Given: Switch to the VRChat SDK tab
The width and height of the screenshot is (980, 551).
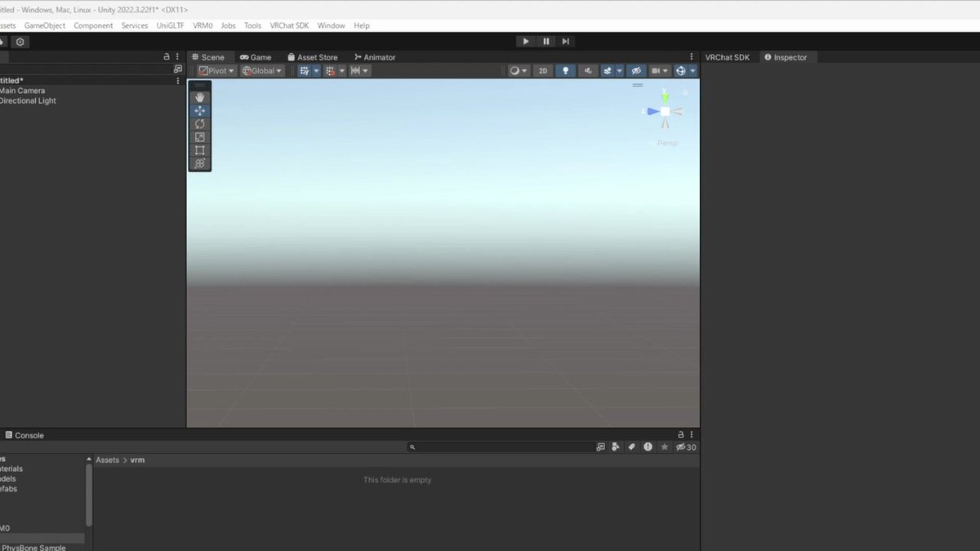Looking at the screenshot, I should (728, 57).
